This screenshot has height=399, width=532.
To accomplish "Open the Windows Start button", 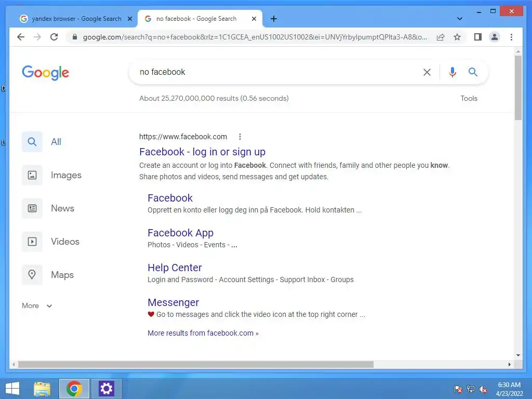I will pos(12,389).
